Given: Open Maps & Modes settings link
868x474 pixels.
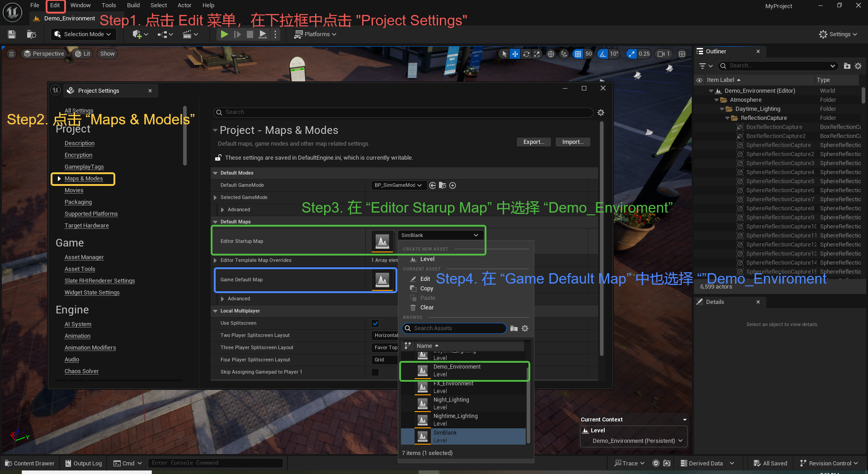Looking at the screenshot, I should [x=84, y=179].
